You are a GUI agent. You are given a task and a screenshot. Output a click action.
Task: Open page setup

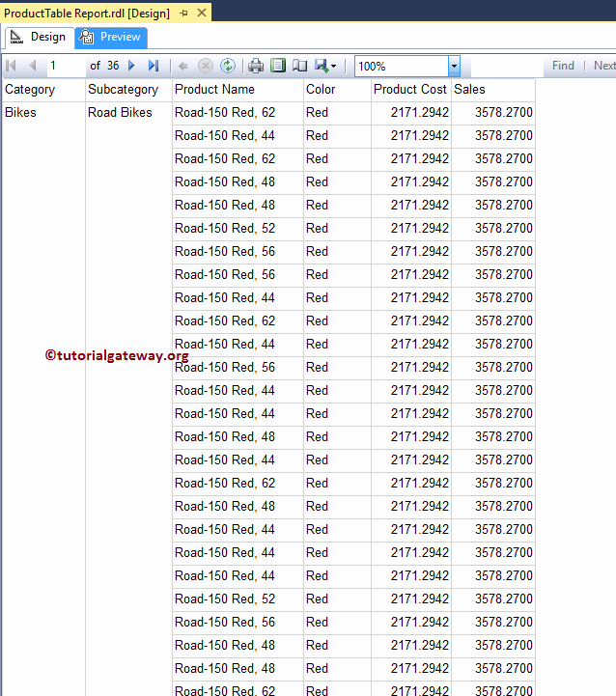299,66
